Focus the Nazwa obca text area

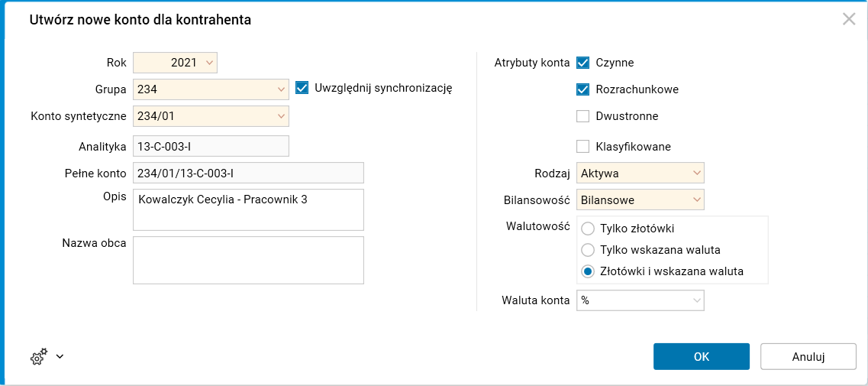click(248, 260)
